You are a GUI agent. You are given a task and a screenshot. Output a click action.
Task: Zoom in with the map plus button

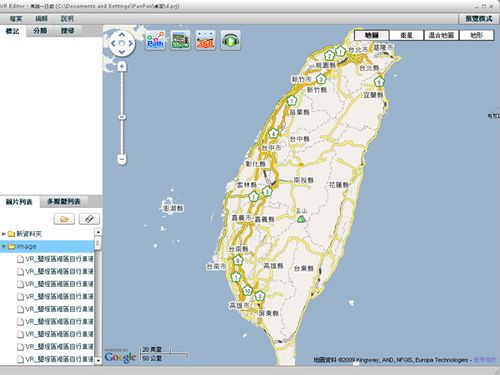pos(122,67)
